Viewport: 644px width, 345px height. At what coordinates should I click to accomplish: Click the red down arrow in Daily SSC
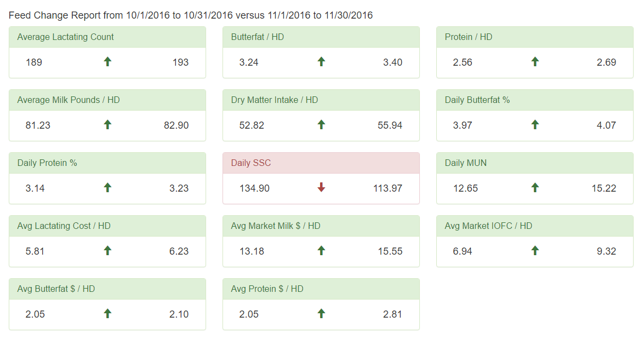(321, 188)
